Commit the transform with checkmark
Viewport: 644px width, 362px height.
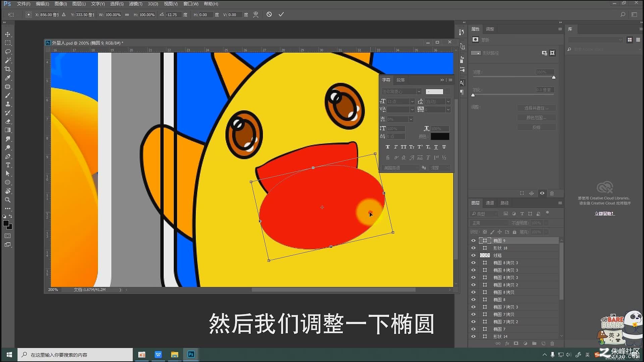pyautogui.click(x=281, y=14)
